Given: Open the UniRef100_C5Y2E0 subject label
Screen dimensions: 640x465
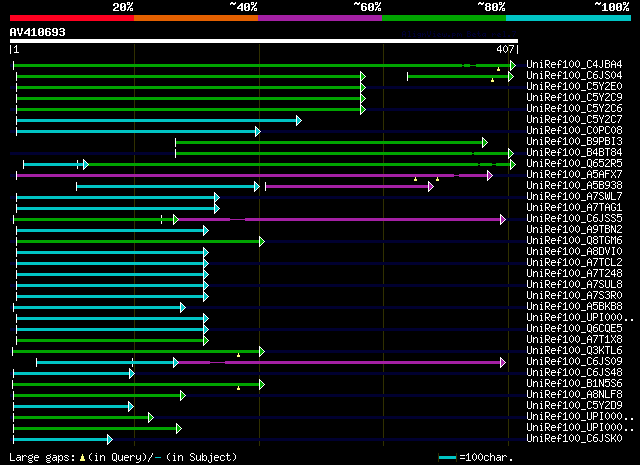Looking at the screenshot, I should pos(574,87).
